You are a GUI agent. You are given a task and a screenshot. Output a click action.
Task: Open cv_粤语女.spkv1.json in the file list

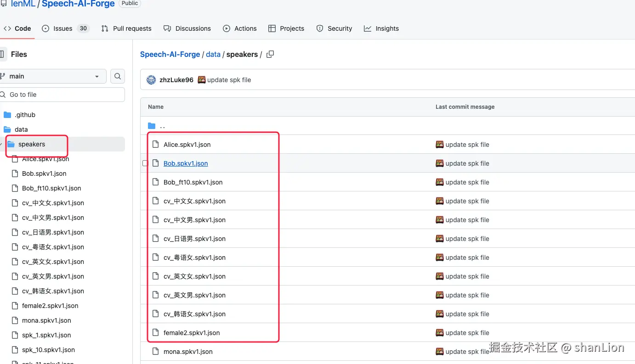(194, 258)
